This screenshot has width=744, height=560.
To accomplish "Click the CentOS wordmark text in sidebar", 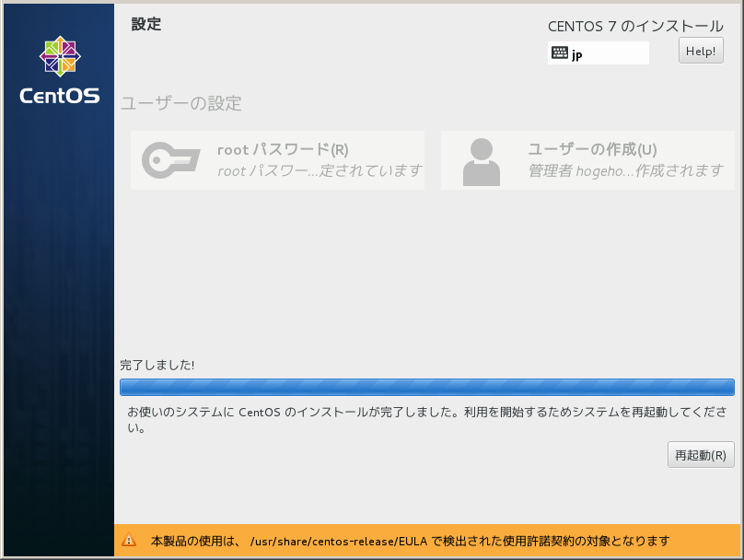I will [x=60, y=96].
